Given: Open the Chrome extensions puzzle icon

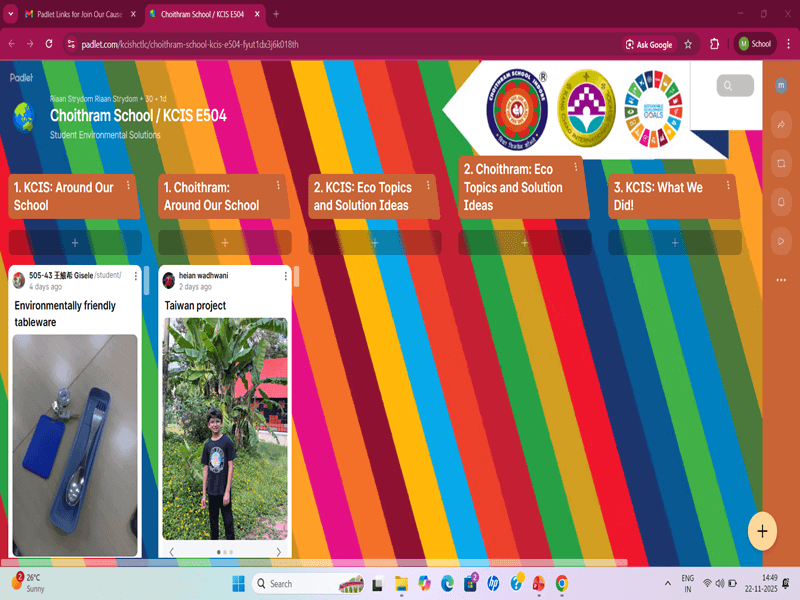Looking at the screenshot, I should (714, 44).
